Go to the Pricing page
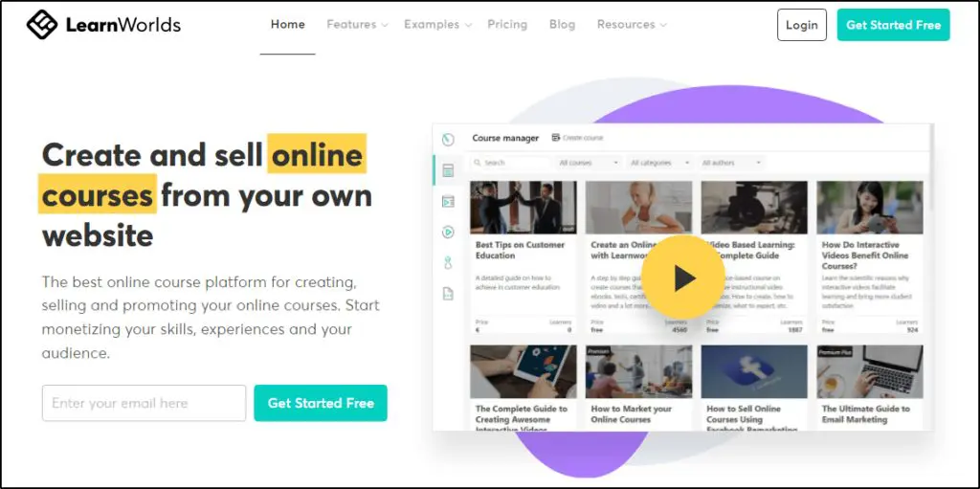The image size is (980, 489). tap(507, 24)
